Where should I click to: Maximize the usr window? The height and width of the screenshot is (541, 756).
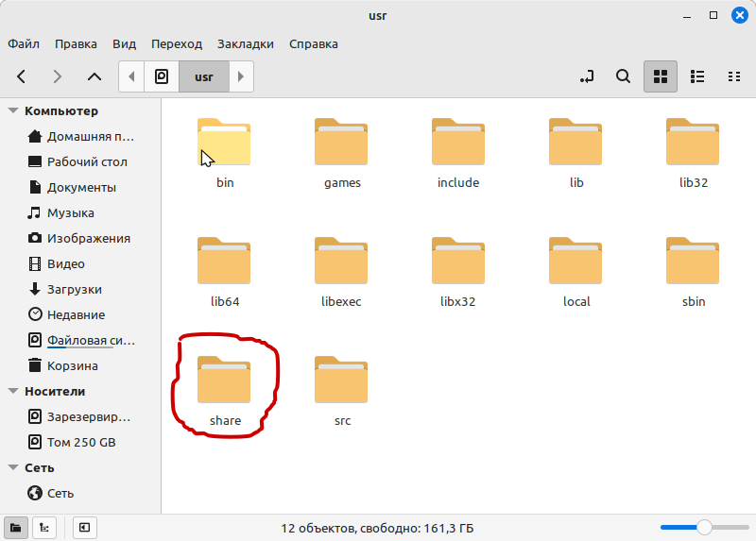click(713, 16)
